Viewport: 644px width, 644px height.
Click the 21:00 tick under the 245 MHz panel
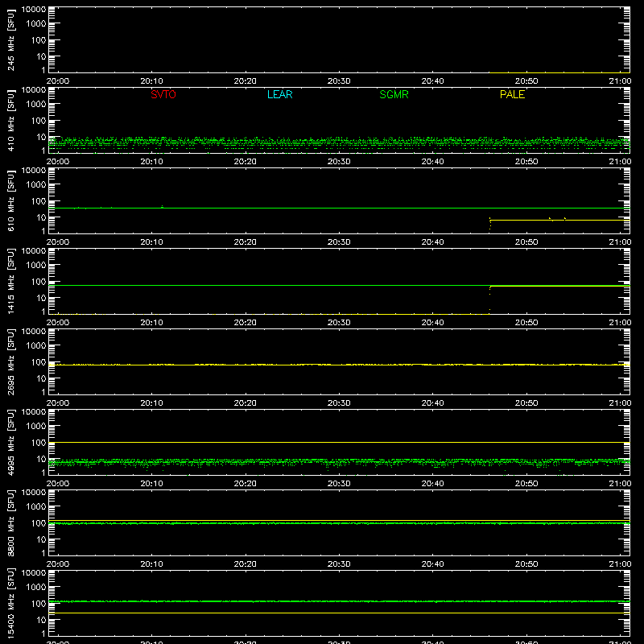pos(620,81)
